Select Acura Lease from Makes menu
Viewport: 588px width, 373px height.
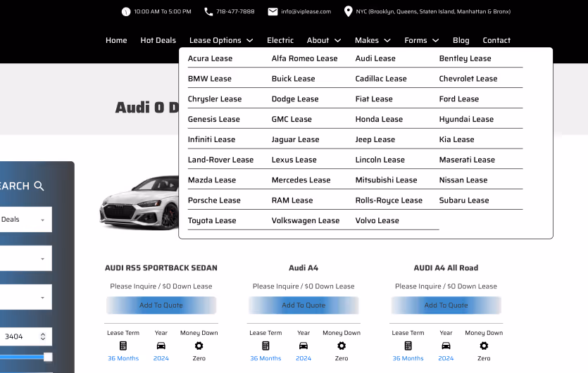[x=210, y=58]
